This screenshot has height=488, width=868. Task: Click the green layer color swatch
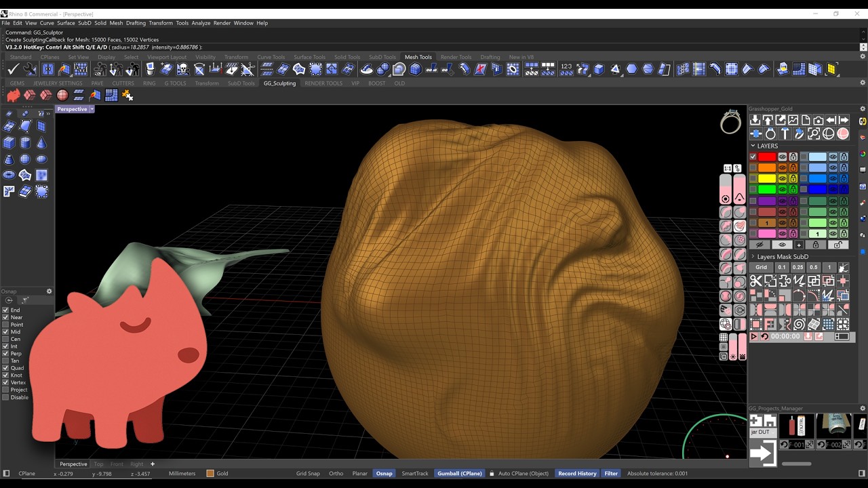766,189
